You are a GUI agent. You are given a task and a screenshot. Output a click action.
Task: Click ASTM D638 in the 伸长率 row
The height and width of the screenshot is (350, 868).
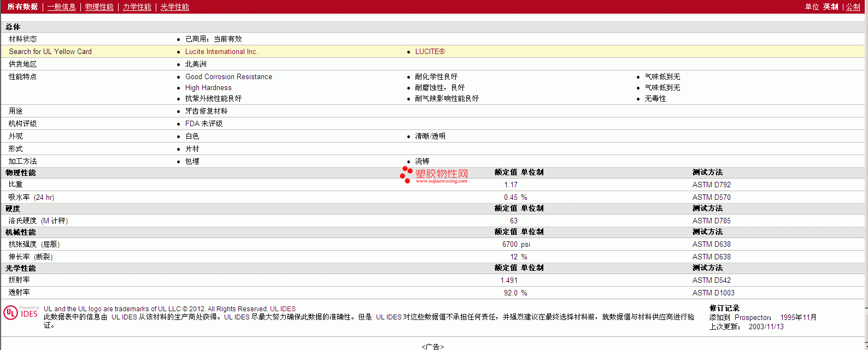coord(712,257)
